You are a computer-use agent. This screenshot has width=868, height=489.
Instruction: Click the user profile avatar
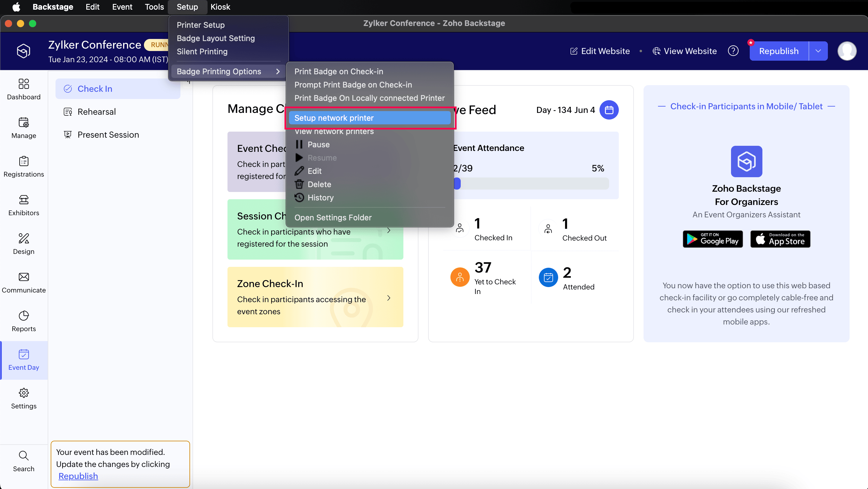[847, 51]
